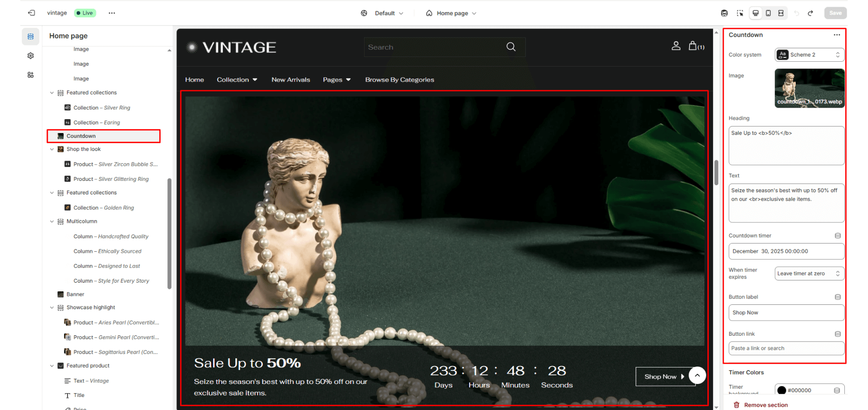Screen dimensions: 868x410
Task: Switch to mobile preview icon
Action: [x=768, y=13]
